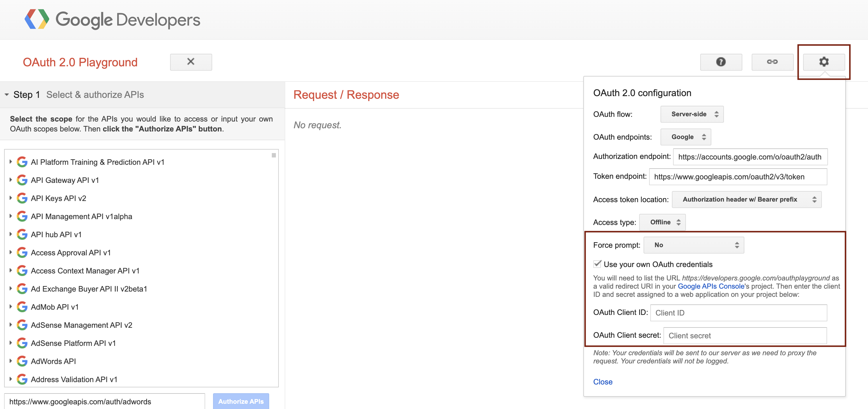Click the Google icon next to API Keys API v2
The width and height of the screenshot is (868, 409).
coord(22,198)
